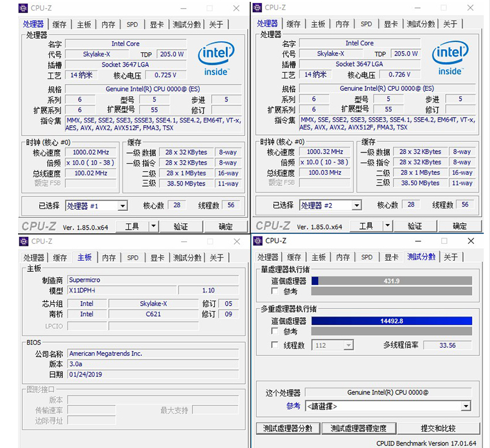The width and height of the screenshot is (490, 448).
Task: Click BIOS version field 3.0a
Action: 153,364
